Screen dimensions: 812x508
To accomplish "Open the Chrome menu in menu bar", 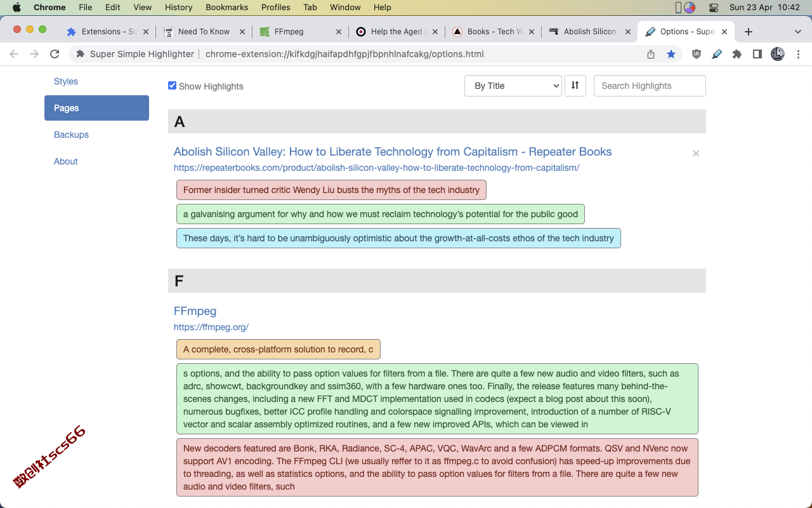I will pos(49,7).
